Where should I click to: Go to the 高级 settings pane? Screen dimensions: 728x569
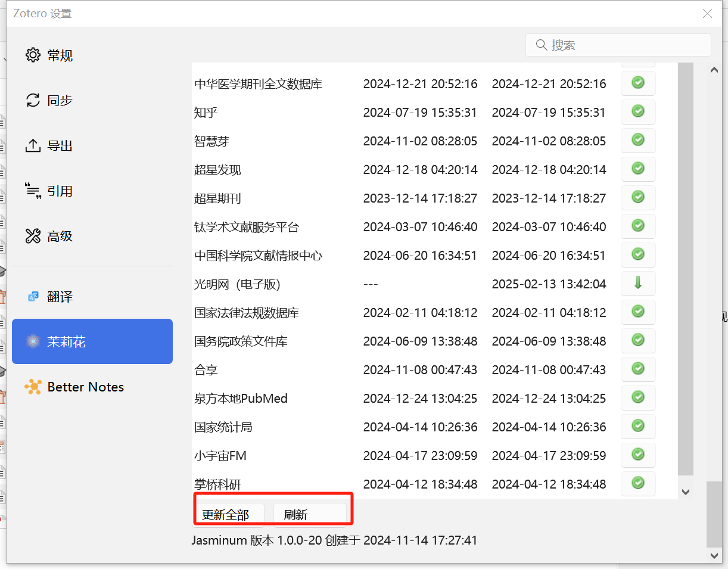click(60, 237)
